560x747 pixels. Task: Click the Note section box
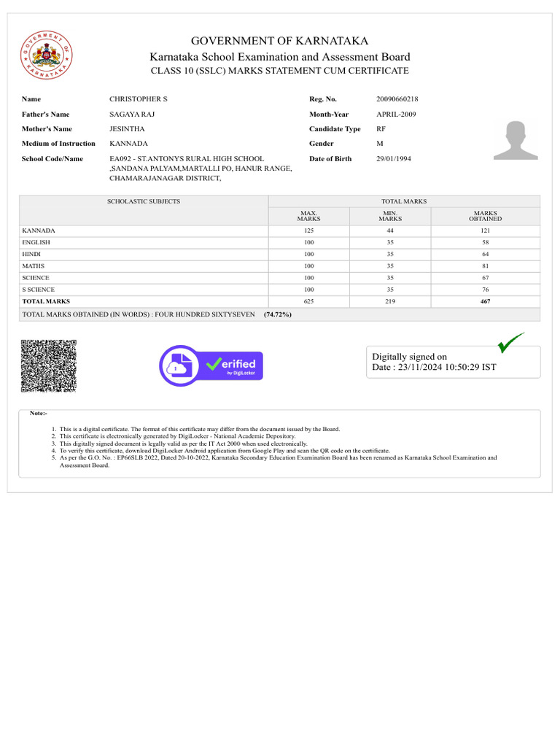(279, 444)
